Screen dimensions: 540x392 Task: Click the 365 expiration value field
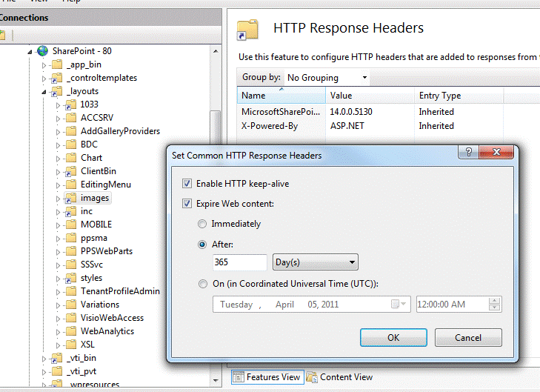click(x=240, y=262)
